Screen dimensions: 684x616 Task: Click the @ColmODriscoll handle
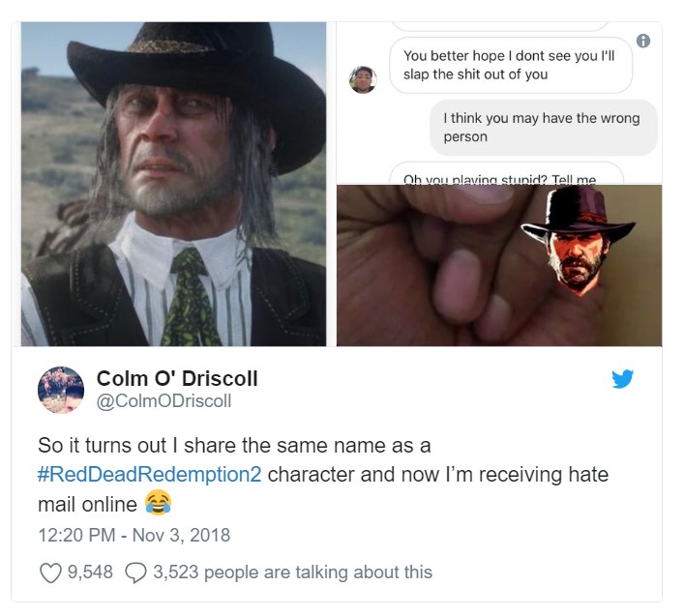pyautogui.click(x=164, y=400)
